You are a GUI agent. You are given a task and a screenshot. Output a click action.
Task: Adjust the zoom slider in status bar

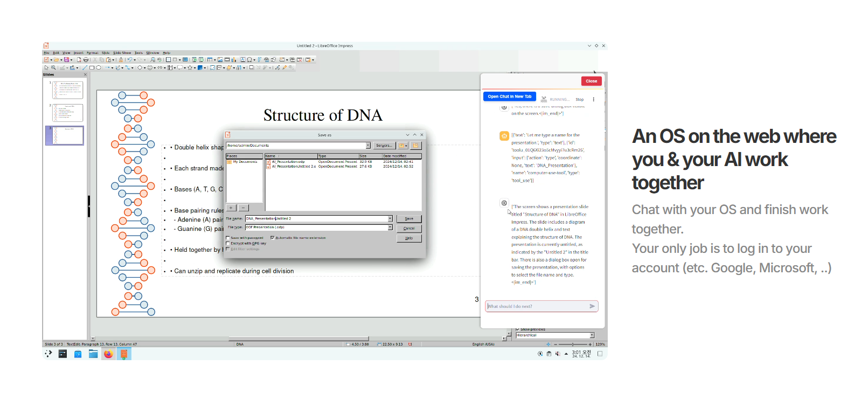coord(572,344)
